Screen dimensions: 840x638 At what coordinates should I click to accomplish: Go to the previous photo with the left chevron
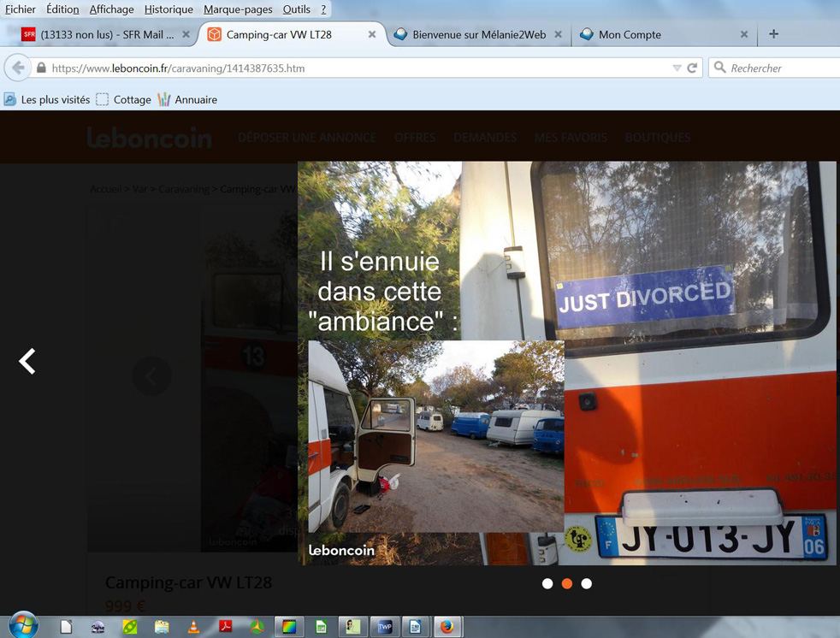(x=27, y=361)
